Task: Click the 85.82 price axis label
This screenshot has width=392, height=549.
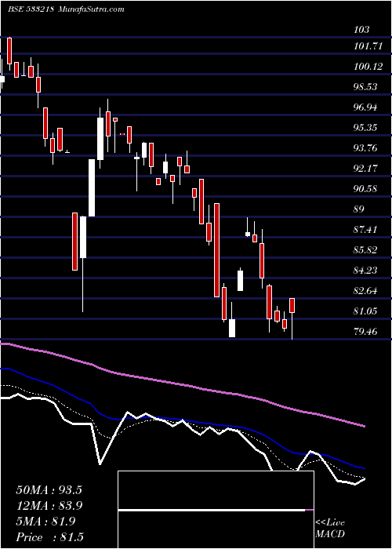Action: pos(366,250)
